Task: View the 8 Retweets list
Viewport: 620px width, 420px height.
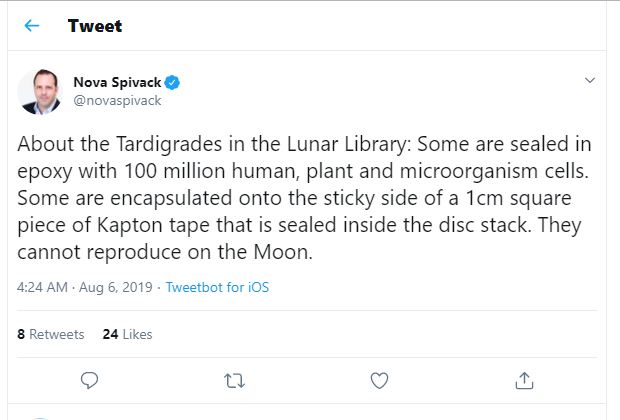Action: pyautogui.click(x=51, y=334)
